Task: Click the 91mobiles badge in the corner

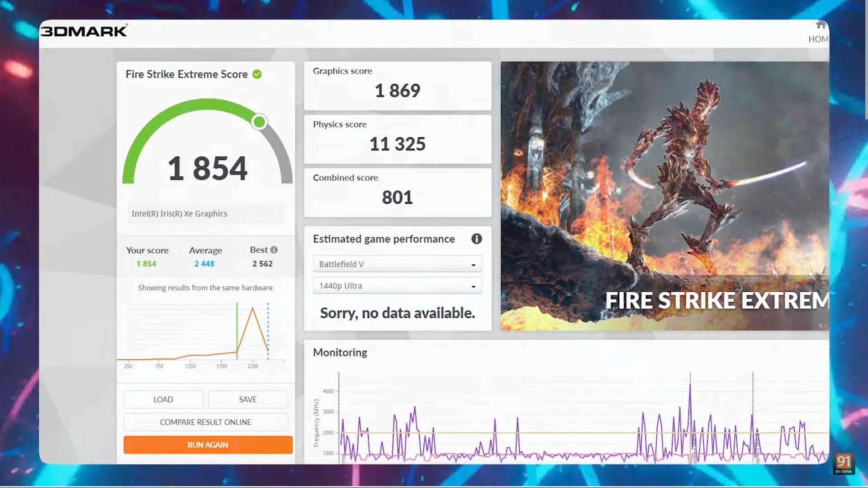Action: (844, 464)
